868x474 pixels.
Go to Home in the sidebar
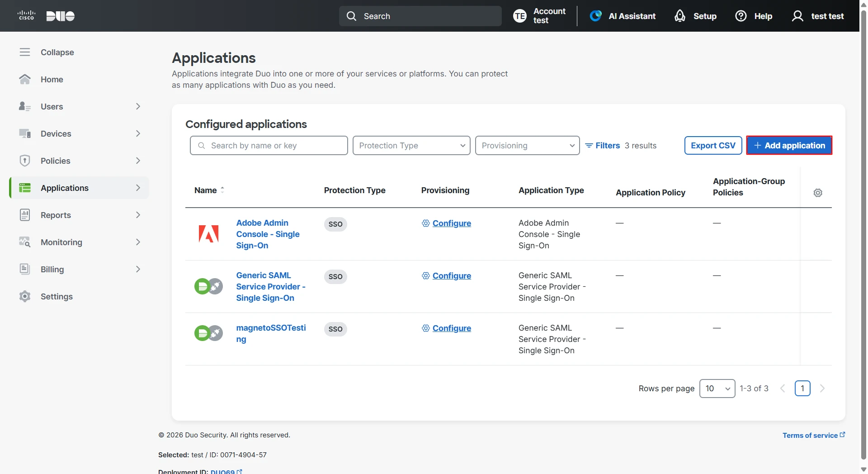[52, 80]
